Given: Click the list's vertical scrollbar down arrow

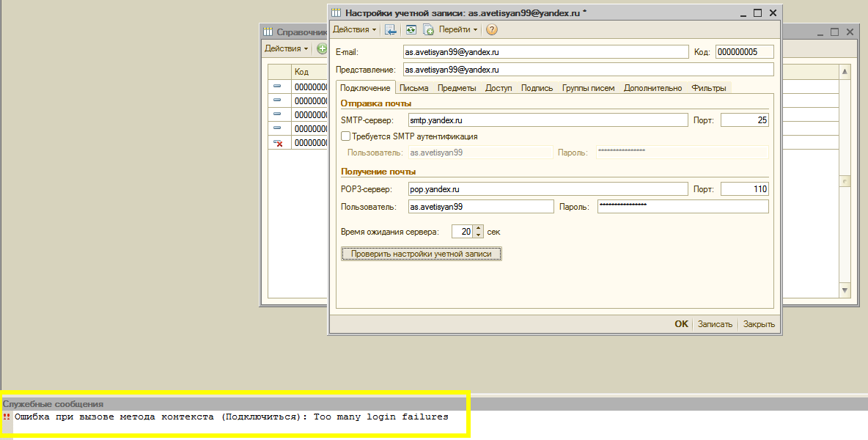Looking at the screenshot, I should click(845, 291).
